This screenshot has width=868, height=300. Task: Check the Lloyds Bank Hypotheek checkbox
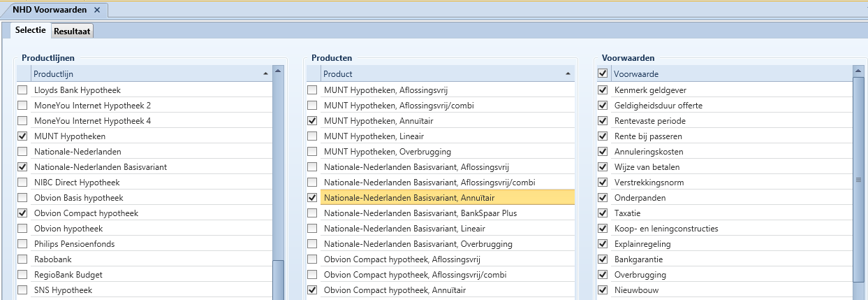tap(22, 90)
